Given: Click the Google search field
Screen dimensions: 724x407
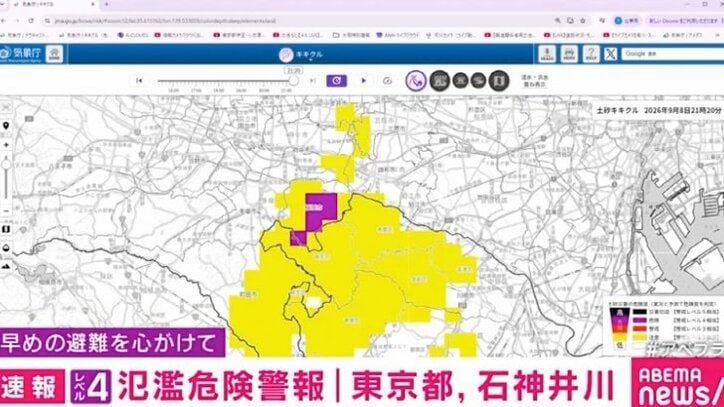Looking at the screenshot, I should click(673, 54).
